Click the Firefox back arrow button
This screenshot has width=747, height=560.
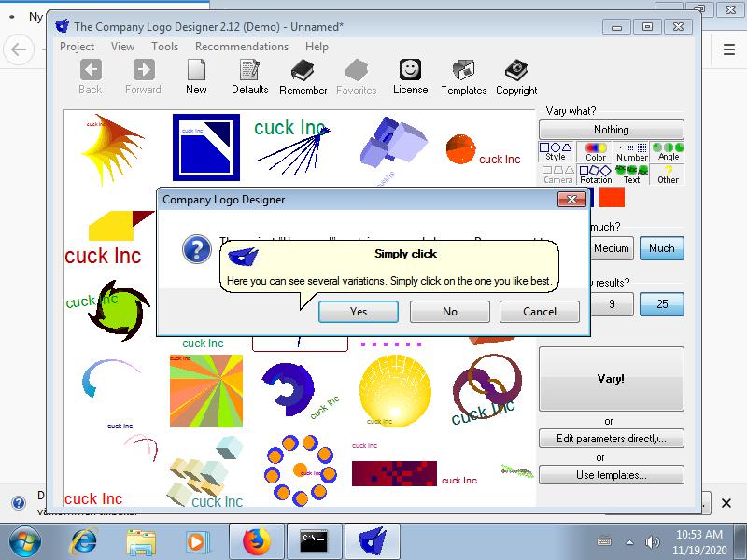(x=19, y=49)
